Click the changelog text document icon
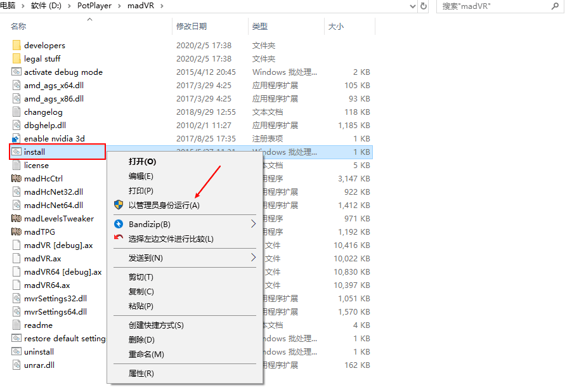572x392 pixels. 16,112
